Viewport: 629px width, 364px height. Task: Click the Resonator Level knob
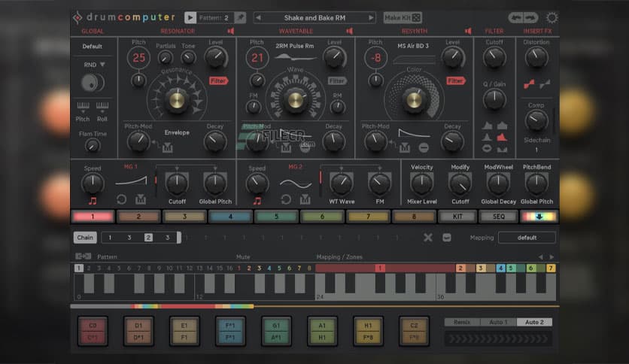216,57
